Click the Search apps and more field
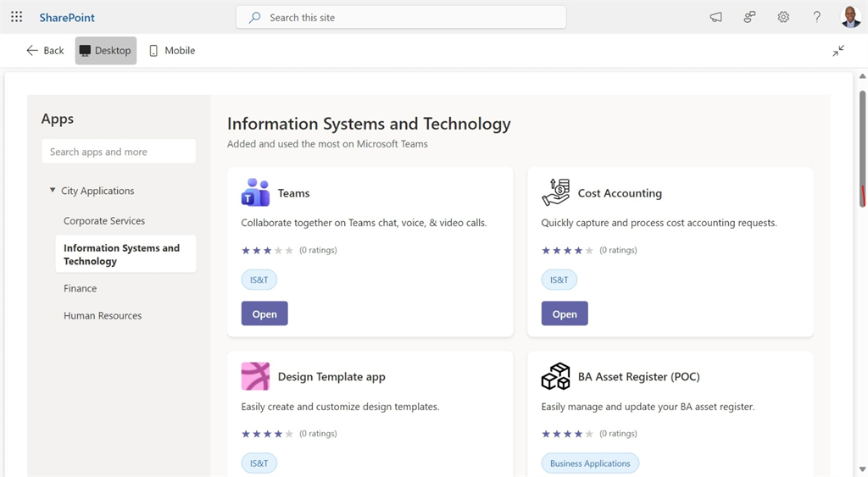The image size is (868, 477). (119, 153)
